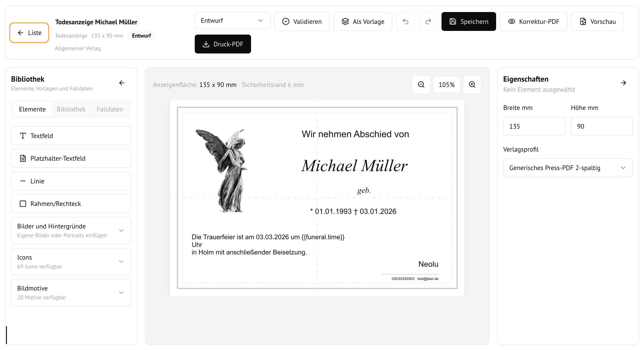Select the 'geb.' text on canvas
This screenshot has height=350, width=644.
pos(364,190)
